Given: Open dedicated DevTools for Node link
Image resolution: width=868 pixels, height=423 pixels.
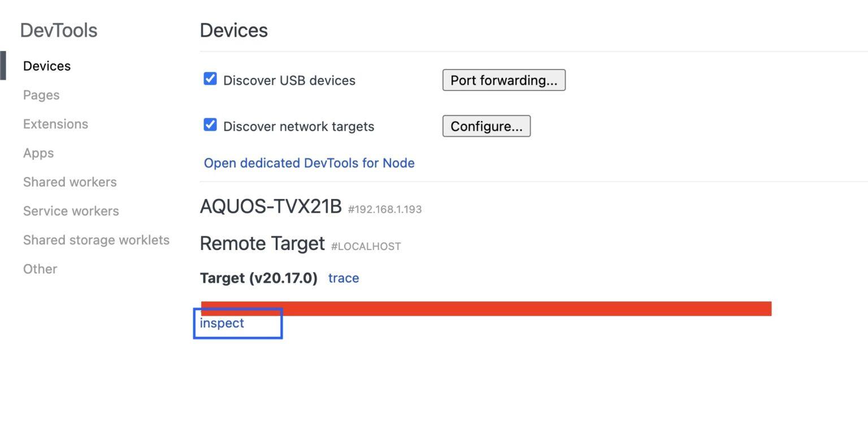Looking at the screenshot, I should [309, 163].
